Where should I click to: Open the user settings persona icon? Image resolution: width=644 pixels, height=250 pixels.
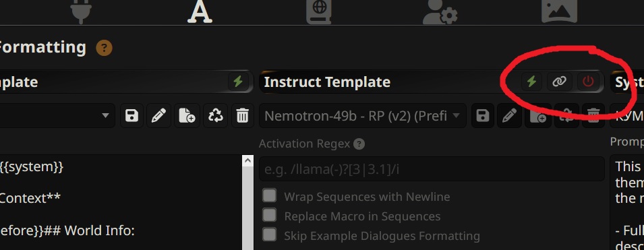pyautogui.click(x=440, y=11)
